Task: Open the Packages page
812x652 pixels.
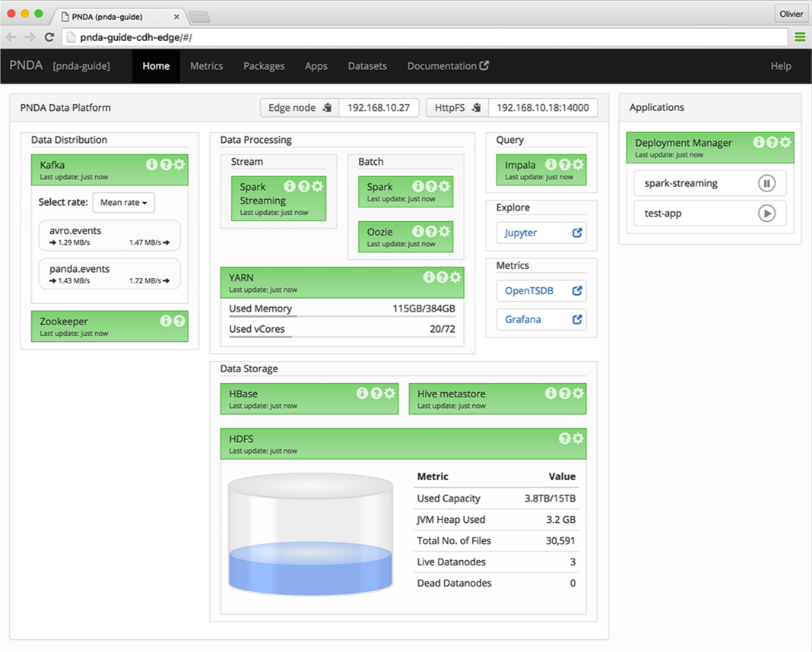Action: tap(264, 66)
